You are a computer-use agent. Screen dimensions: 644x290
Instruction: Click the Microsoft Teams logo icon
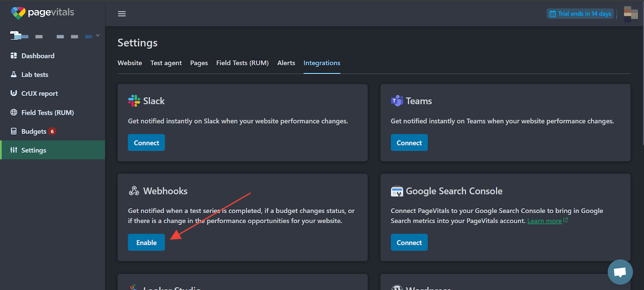pyautogui.click(x=397, y=101)
